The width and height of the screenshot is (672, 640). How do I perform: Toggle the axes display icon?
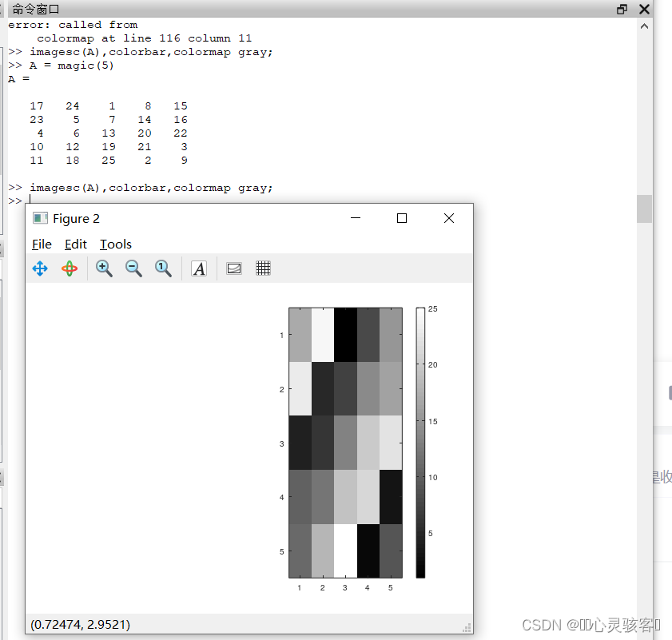[x=234, y=268]
